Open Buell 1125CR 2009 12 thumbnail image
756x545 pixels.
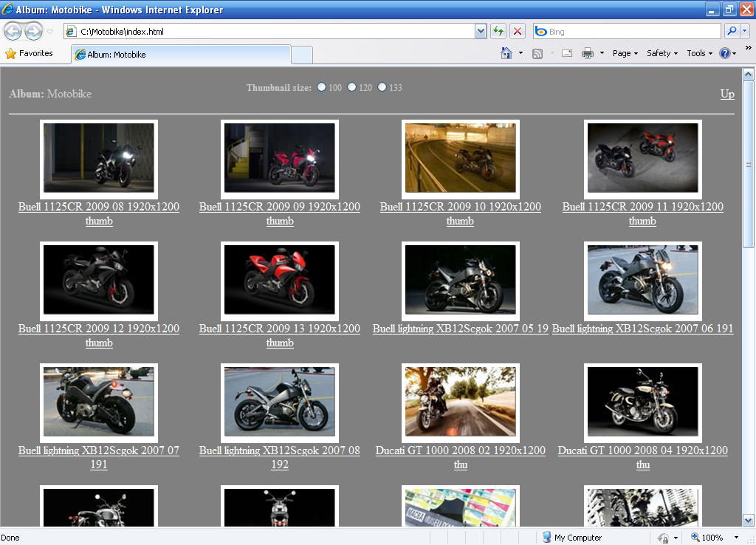click(x=99, y=280)
